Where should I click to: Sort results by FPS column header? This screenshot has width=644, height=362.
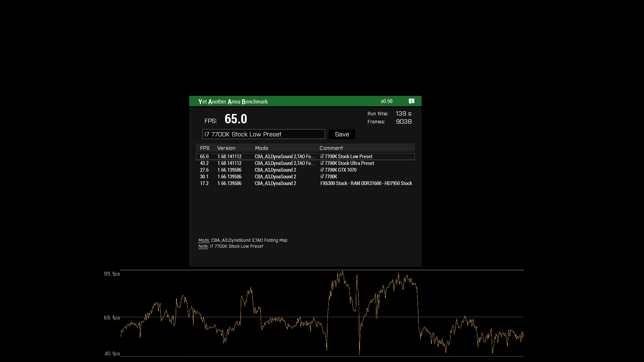click(x=205, y=148)
